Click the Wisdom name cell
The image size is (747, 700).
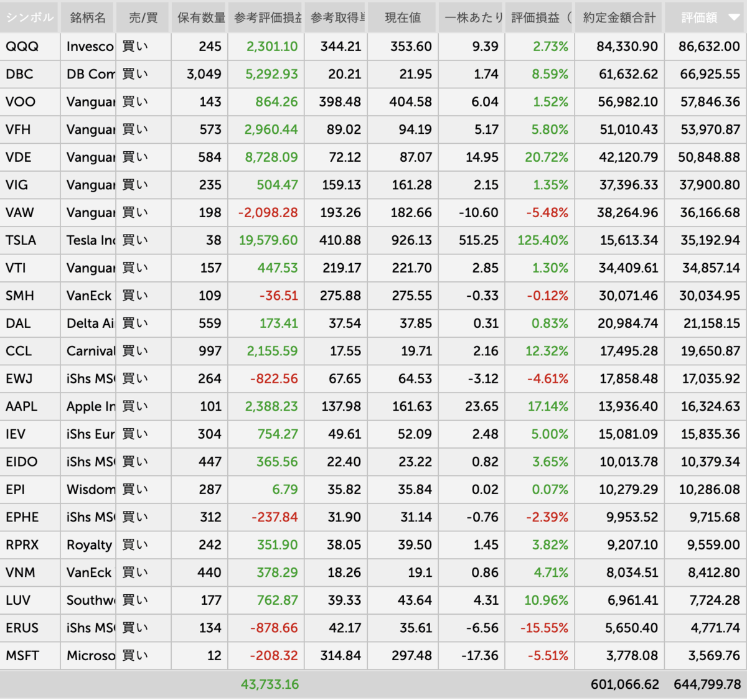(88, 490)
